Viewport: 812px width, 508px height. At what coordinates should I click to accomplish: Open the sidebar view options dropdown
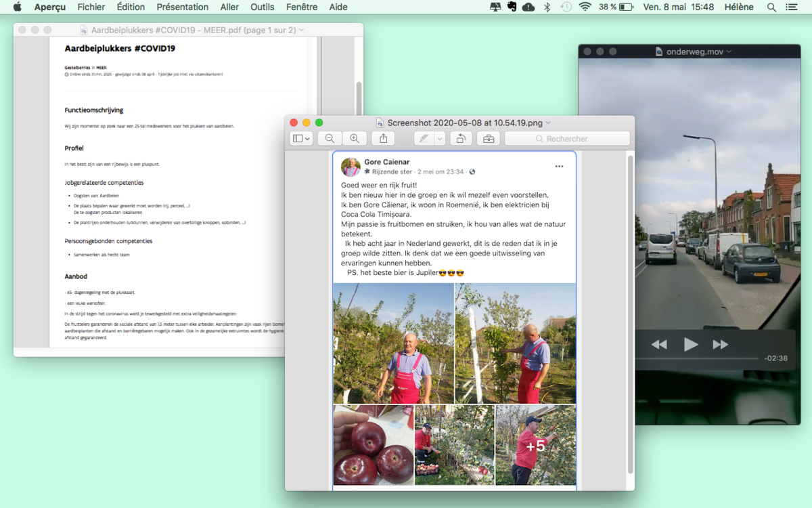pyautogui.click(x=300, y=139)
